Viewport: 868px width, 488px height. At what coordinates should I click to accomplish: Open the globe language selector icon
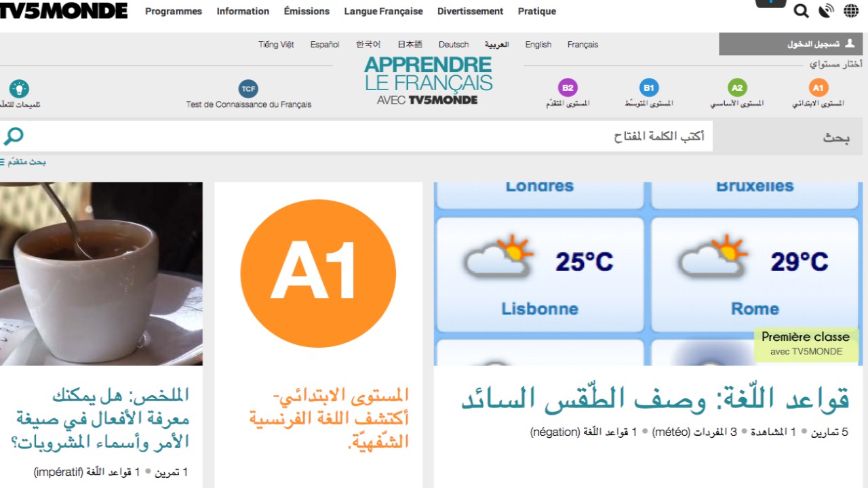(851, 11)
